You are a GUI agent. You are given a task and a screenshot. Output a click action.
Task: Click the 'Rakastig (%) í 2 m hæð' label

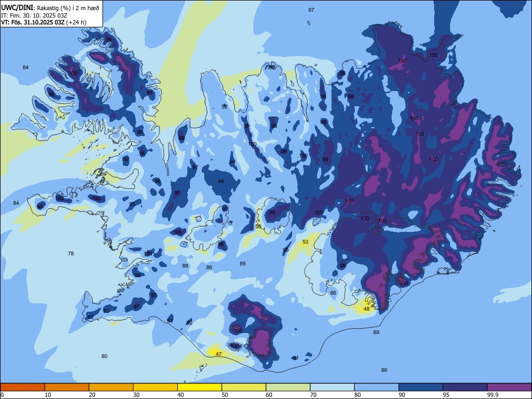pyautogui.click(x=68, y=8)
